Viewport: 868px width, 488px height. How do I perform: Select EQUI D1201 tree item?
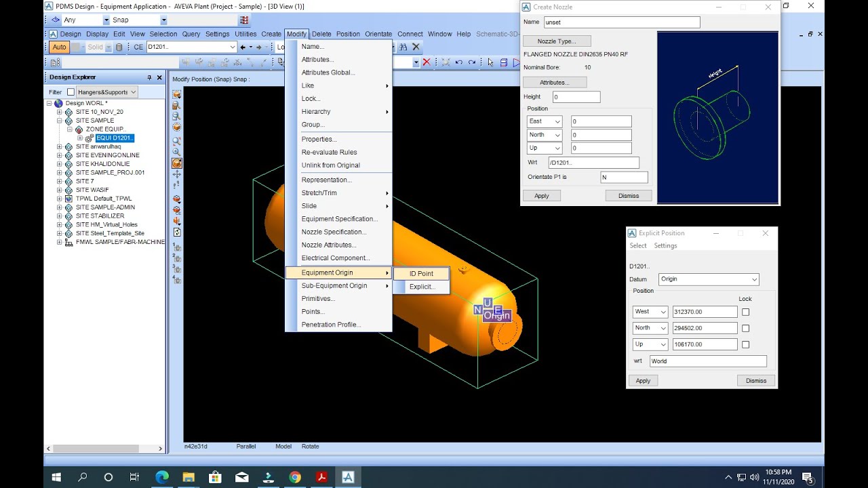(114, 138)
